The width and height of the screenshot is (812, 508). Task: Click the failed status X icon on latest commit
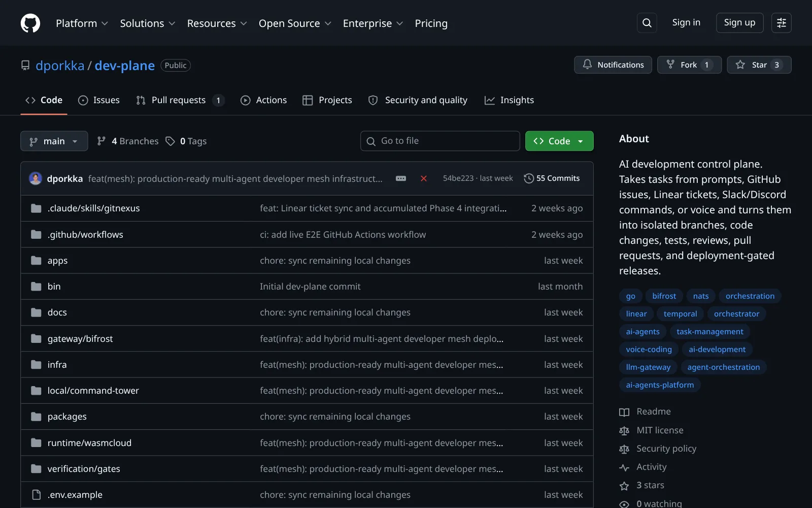424,178
